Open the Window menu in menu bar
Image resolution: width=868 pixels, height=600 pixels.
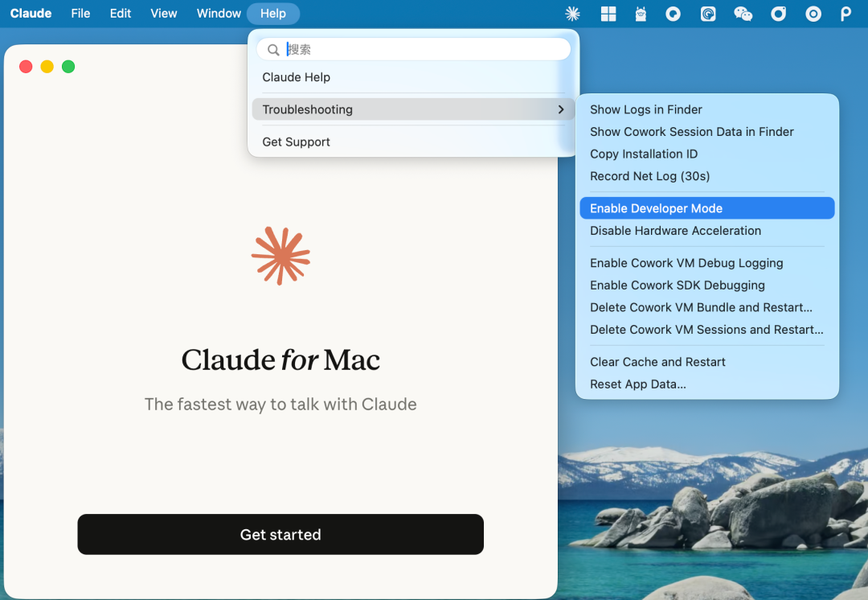tap(219, 14)
